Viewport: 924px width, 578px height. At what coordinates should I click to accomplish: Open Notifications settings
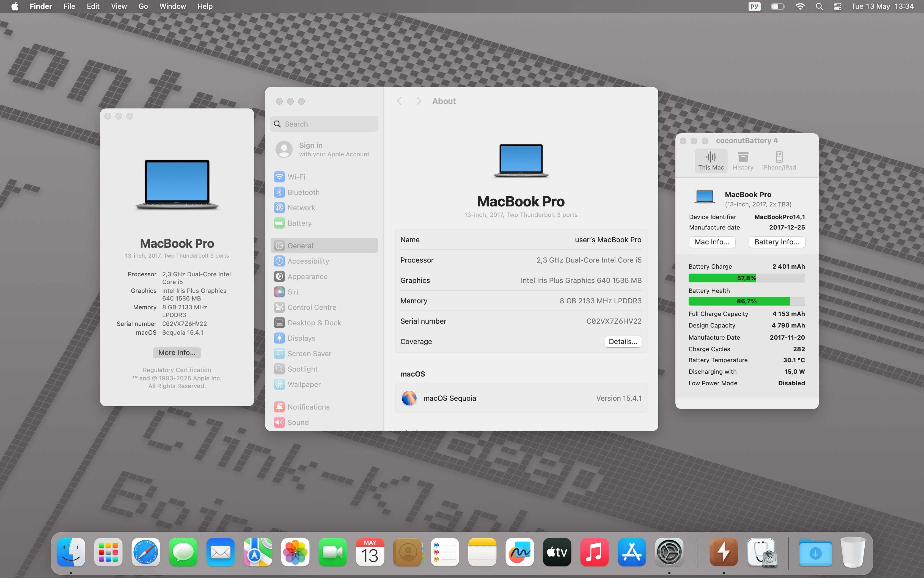click(x=324, y=407)
